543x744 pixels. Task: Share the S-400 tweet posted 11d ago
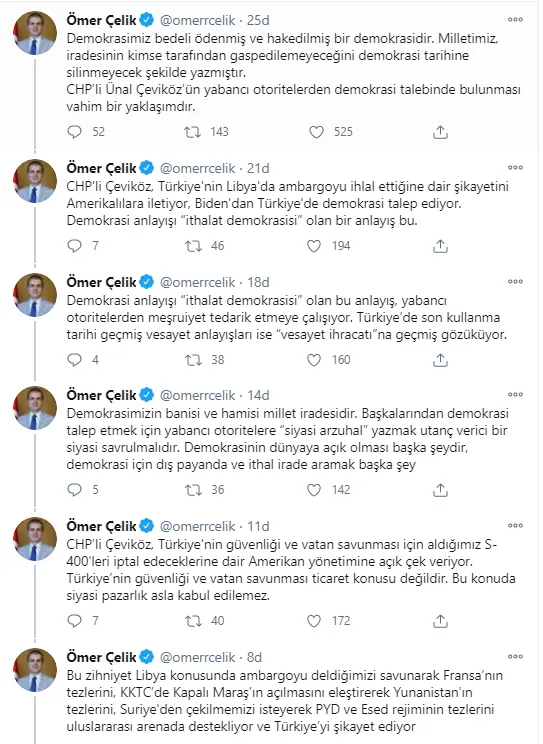(440, 621)
